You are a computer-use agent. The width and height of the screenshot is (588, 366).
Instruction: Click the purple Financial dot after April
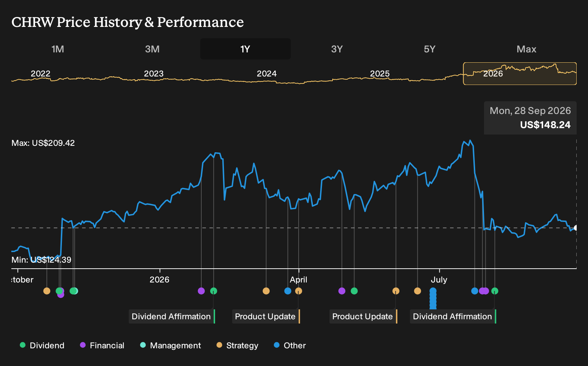pos(342,291)
